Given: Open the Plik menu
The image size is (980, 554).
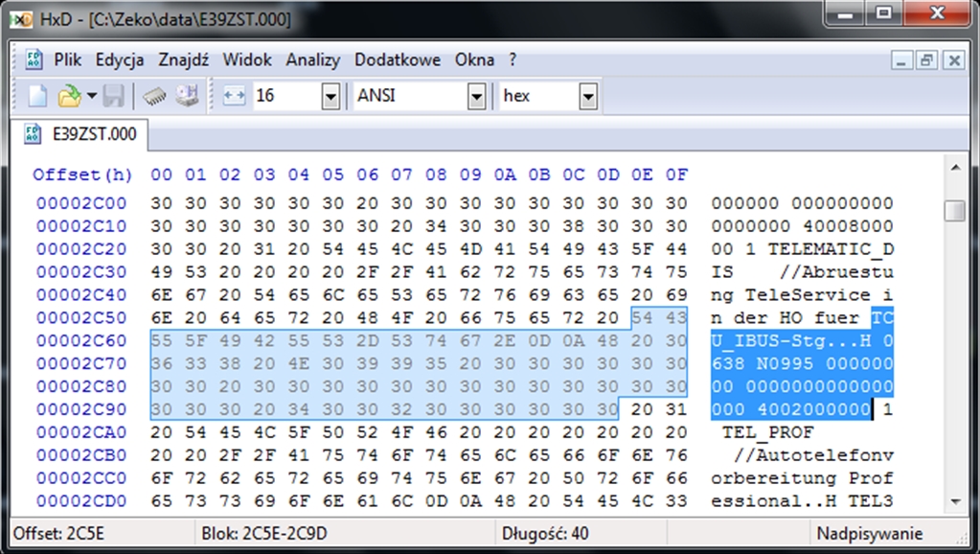Looking at the screenshot, I should click(x=67, y=60).
